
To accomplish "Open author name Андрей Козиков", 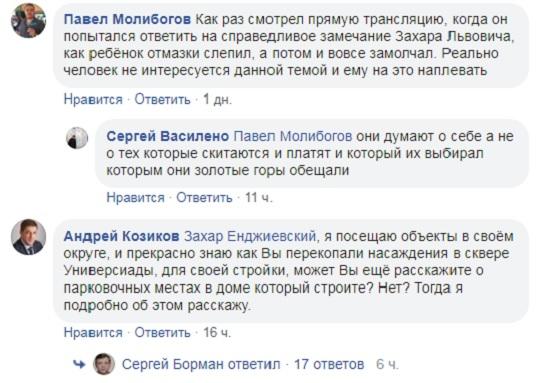I will point(122,236).
